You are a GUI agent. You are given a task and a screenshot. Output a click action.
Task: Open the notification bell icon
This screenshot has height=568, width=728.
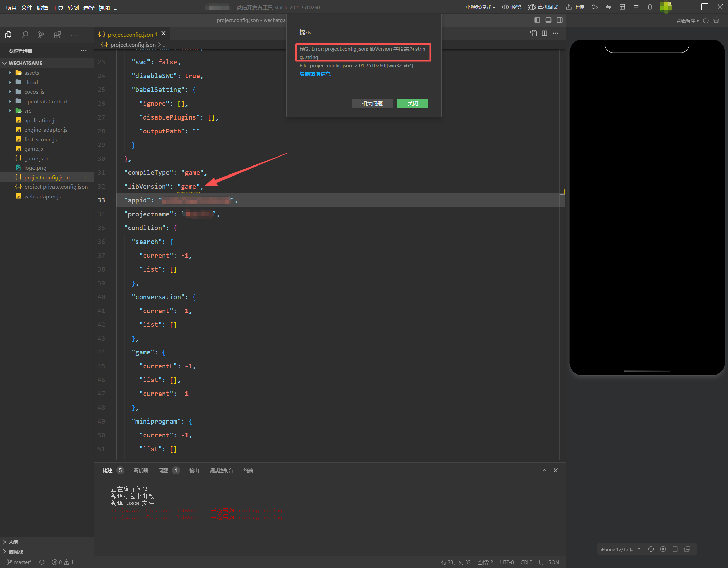650,7
